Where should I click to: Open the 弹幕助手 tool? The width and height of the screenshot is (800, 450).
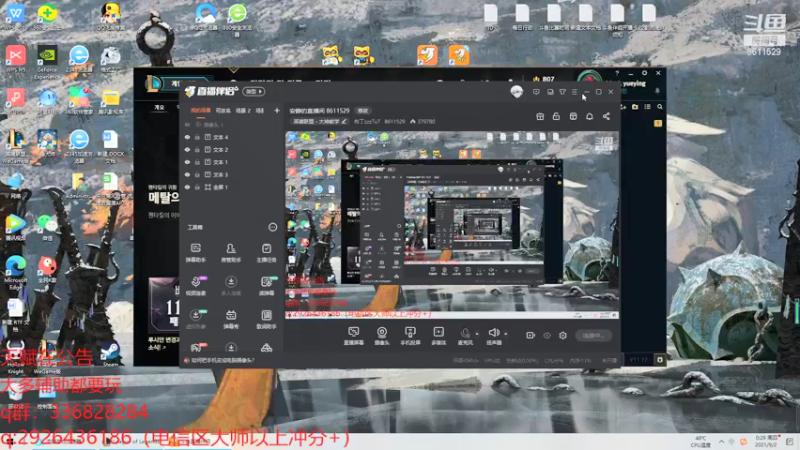[195, 253]
